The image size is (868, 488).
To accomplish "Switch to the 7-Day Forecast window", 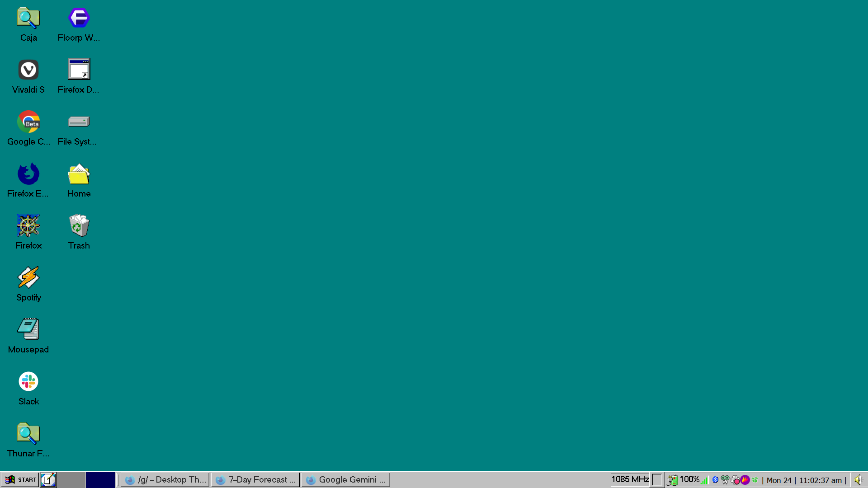I will (x=255, y=480).
